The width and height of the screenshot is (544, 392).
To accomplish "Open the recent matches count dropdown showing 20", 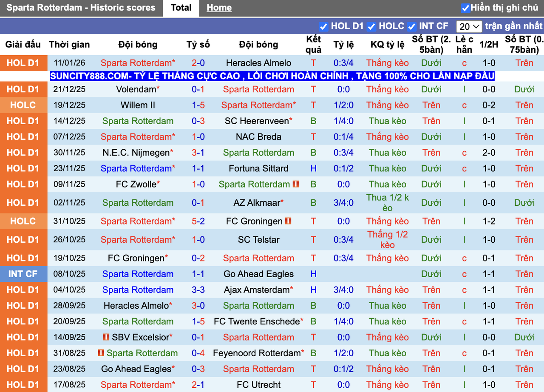I will pos(469,26).
